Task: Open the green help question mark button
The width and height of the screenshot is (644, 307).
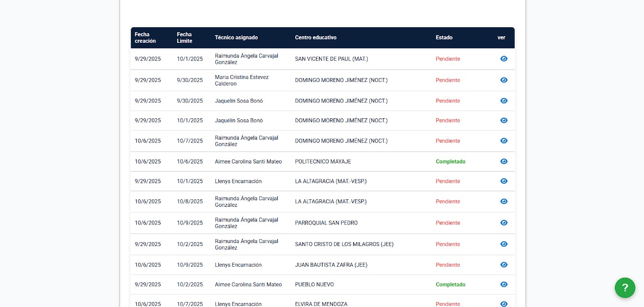Action: 625,288
